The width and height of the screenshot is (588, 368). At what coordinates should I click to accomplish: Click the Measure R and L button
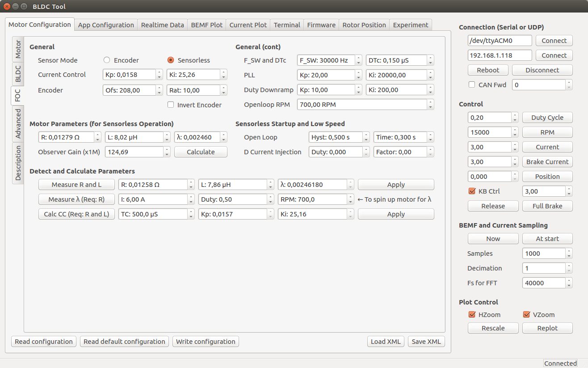(76, 185)
